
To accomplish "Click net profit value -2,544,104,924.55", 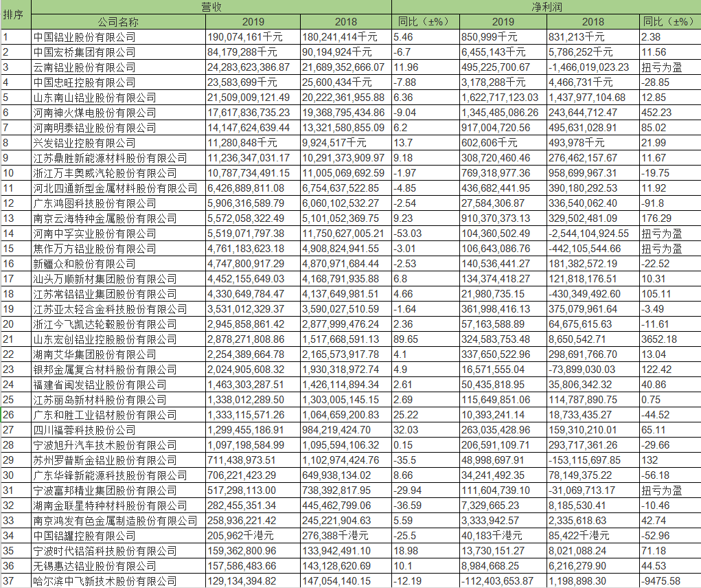I will click(x=593, y=234).
